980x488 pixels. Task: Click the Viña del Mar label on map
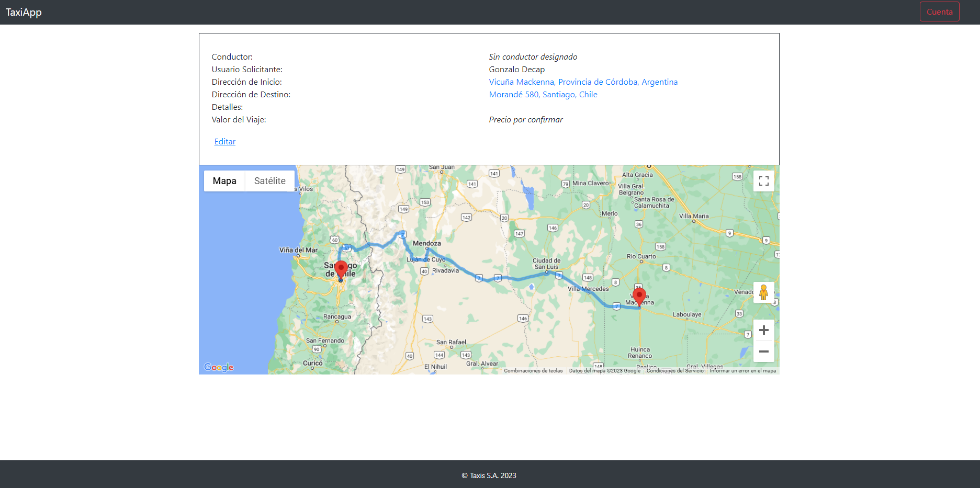click(298, 250)
